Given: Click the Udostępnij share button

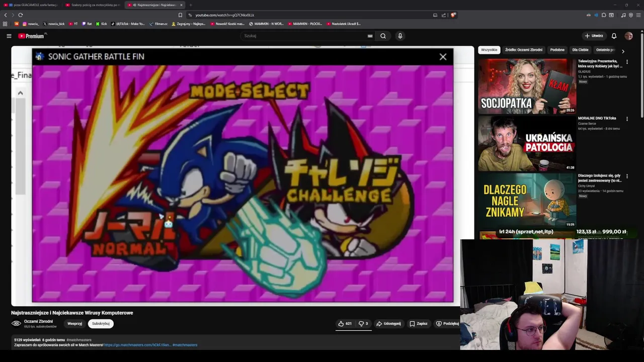Looking at the screenshot, I should 388,324.
